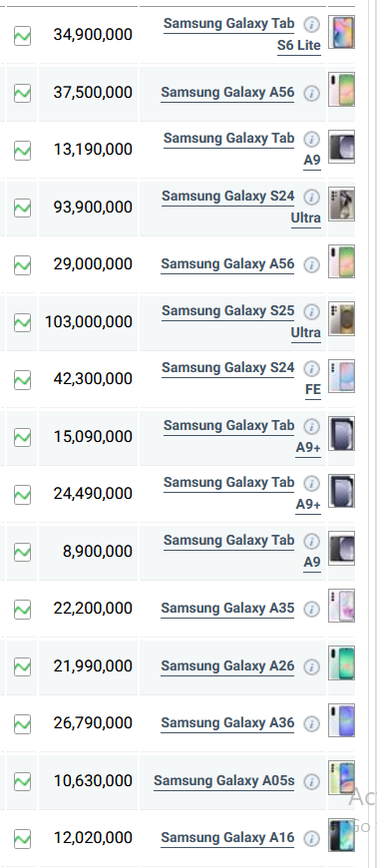Click chart icon beside 21,990,000 price
Image resolution: width=377 pixels, height=868 pixels.
(x=22, y=666)
